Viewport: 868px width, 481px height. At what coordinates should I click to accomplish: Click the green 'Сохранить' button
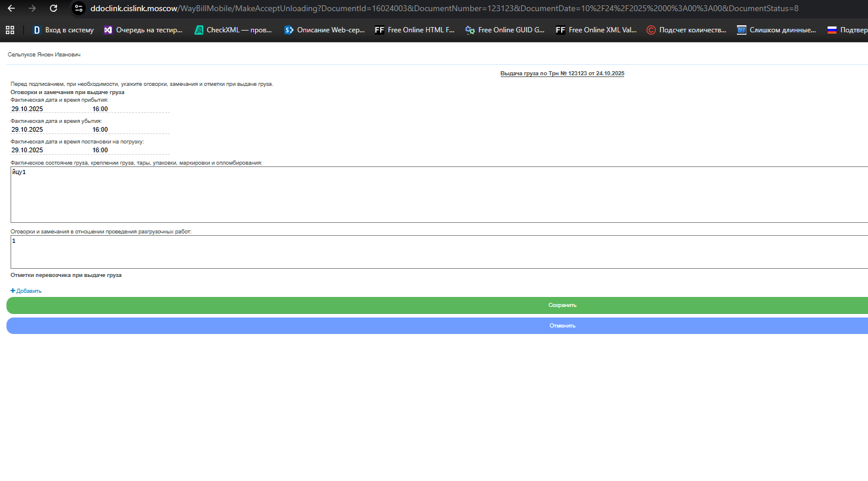pyautogui.click(x=437, y=305)
